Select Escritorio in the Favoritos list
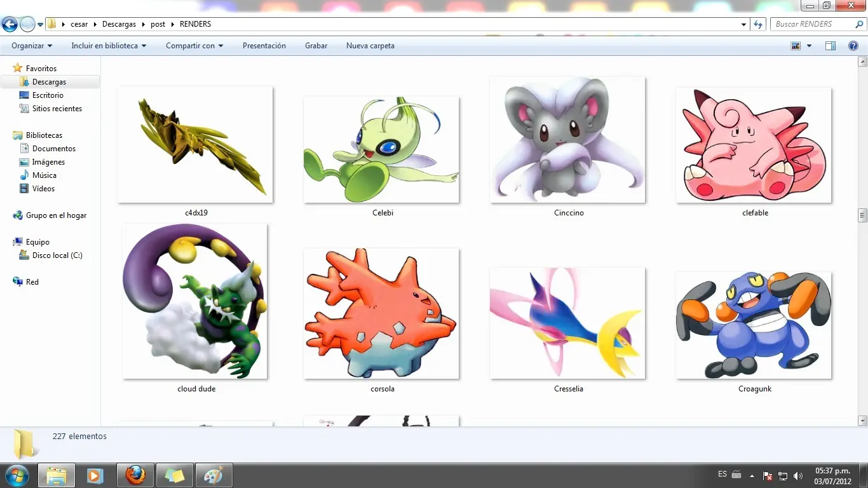Image resolution: width=868 pixels, height=488 pixels. [48, 95]
